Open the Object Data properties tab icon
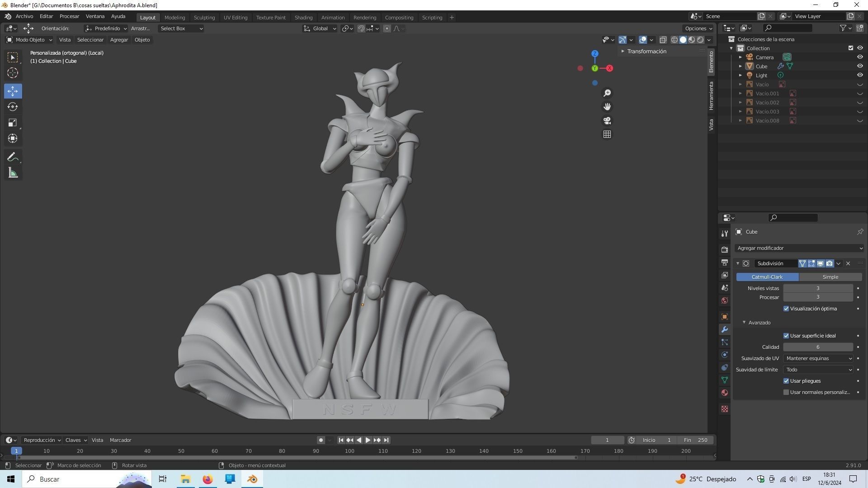Screen dimensions: 868x488 point(725,380)
